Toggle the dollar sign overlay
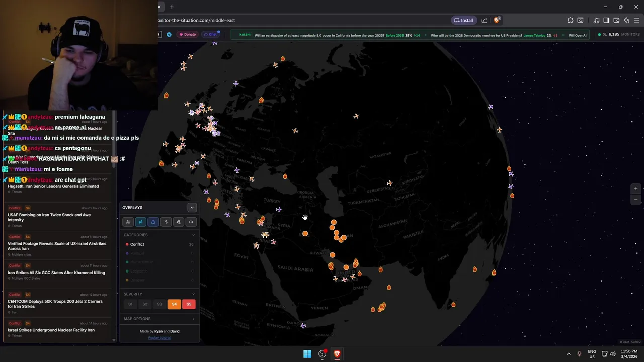Screen dimensions: 644x362 (x=166, y=222)
